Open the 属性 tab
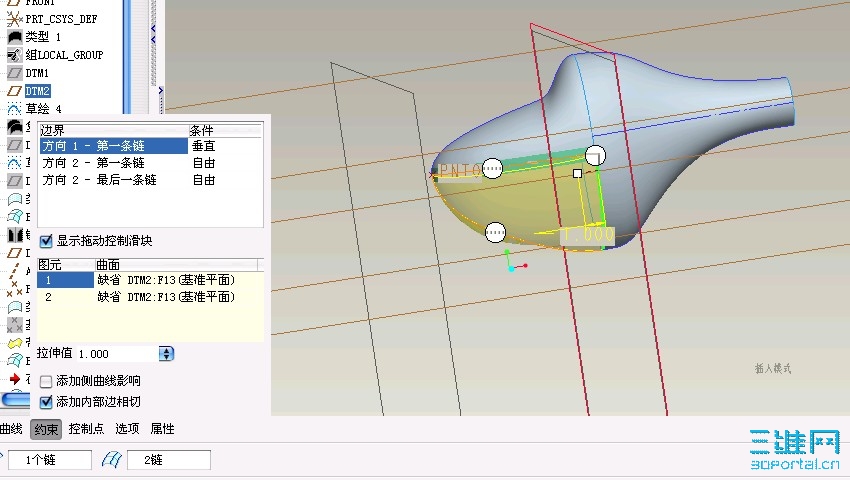The height and width of the screenshot is (480, 850). pyautogui.click(x=162, y=429)
